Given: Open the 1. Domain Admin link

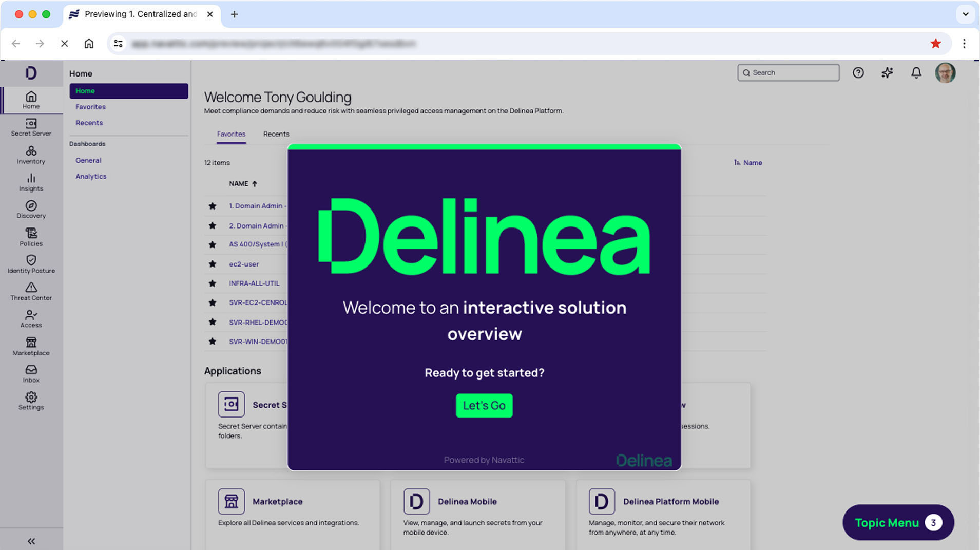Looking at the screenshot, I should (x=258, y=206).
